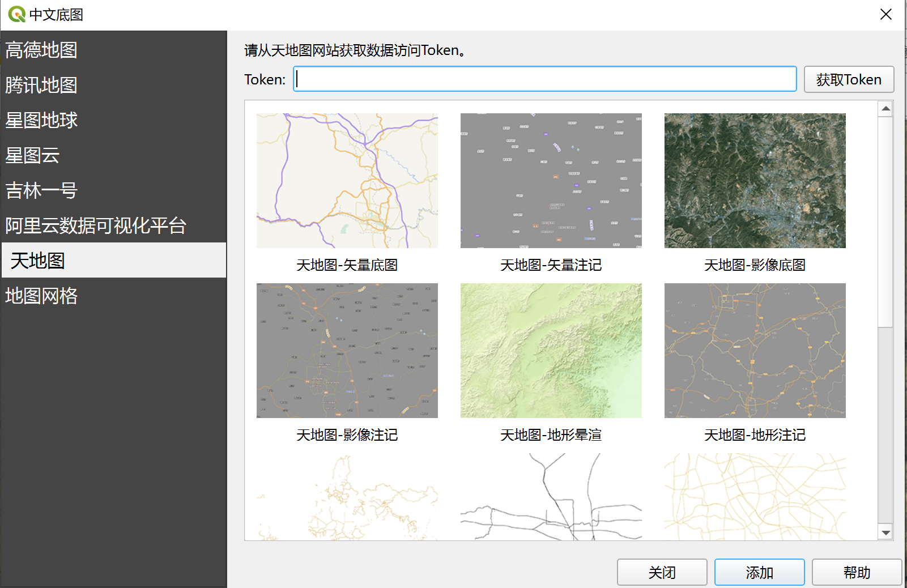
Task: Open the 星图地球 map source
Action: point(113,120)
